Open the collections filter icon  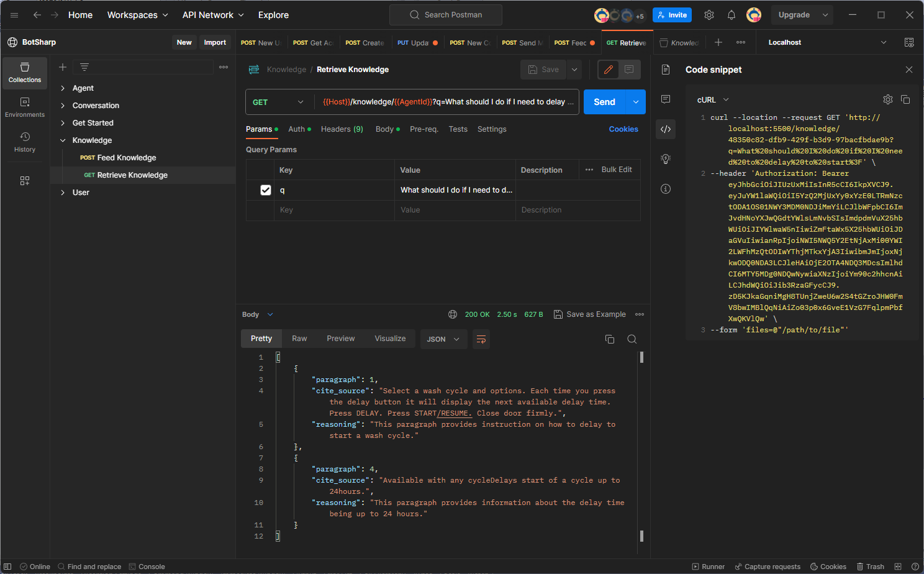pos(84,67)
